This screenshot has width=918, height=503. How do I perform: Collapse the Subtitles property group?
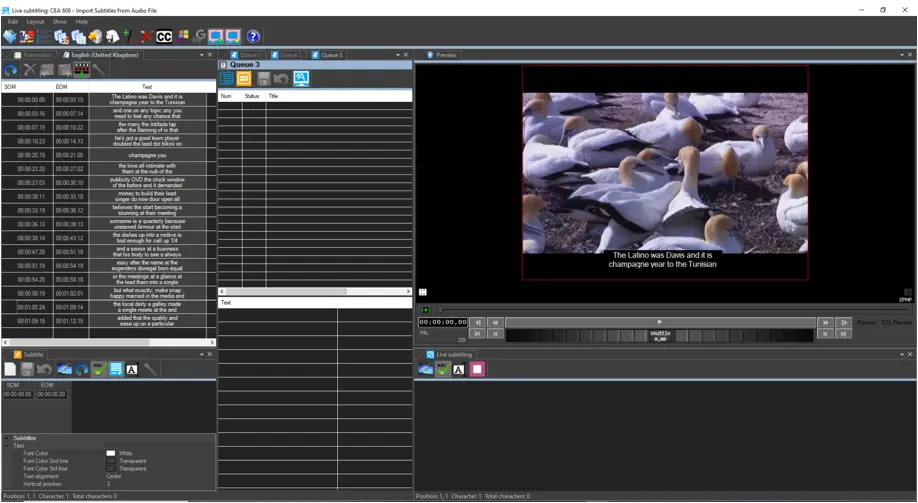pos(7,438)
